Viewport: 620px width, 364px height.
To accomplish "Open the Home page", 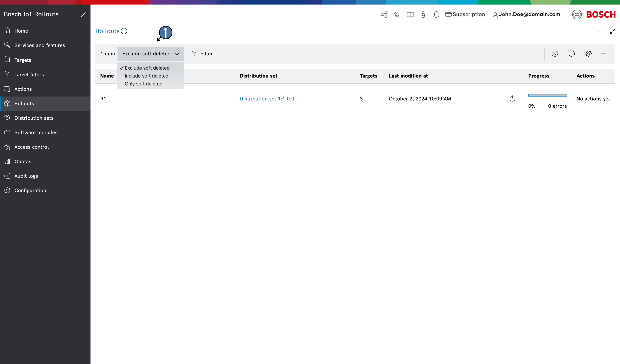I will (x=45, y=31).
